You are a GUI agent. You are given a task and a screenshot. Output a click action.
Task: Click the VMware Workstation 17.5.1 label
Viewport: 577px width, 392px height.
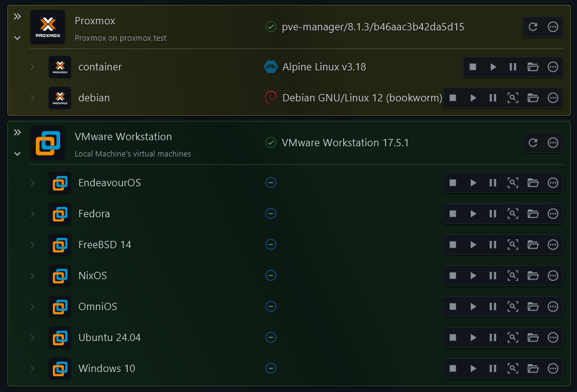[x=345, y=143]
